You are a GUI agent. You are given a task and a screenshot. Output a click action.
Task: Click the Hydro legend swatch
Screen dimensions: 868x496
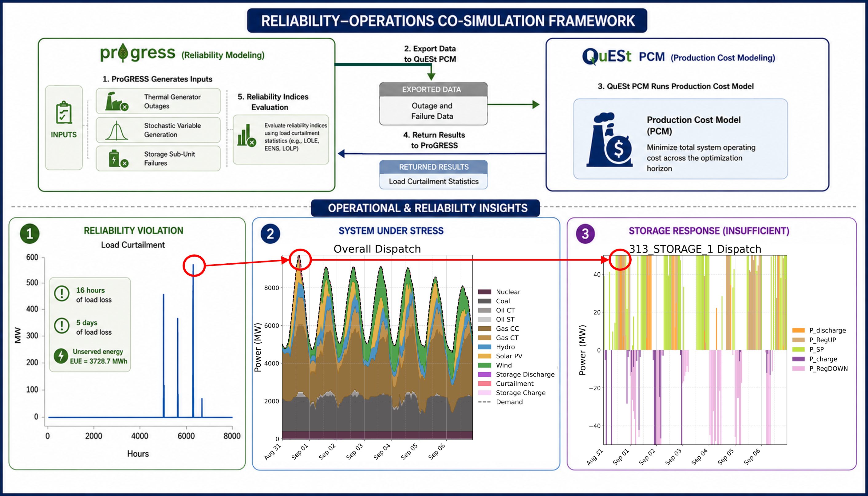point(484,347)
